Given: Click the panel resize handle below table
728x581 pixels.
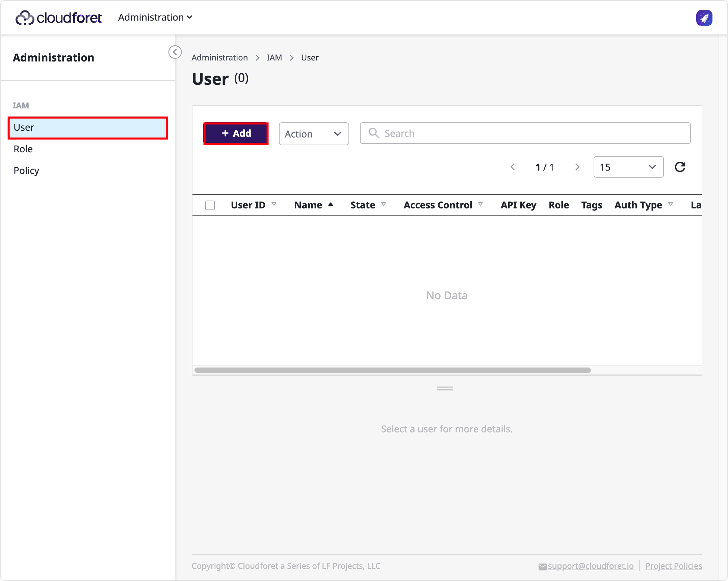Looking at the screenshot, I should [445, 388].
